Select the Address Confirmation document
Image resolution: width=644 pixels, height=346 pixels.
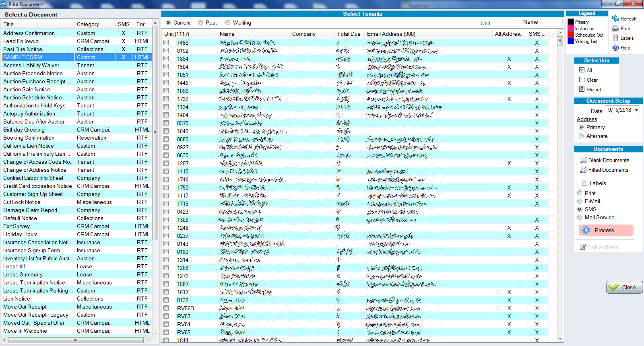(x=76, y=33)
